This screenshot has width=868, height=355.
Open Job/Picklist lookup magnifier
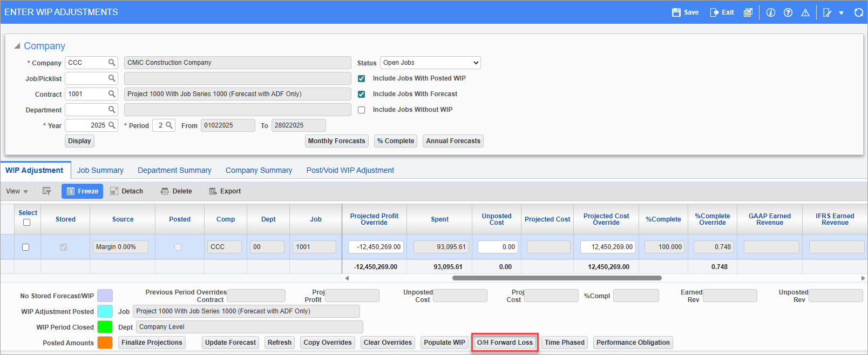(112, 78)
